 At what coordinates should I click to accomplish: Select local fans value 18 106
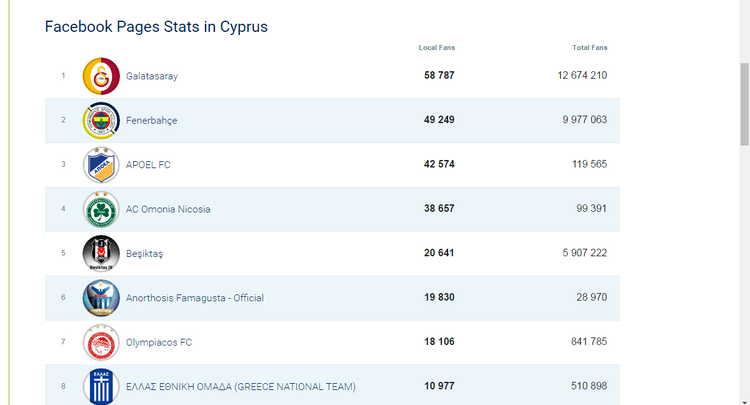[439, 342]
